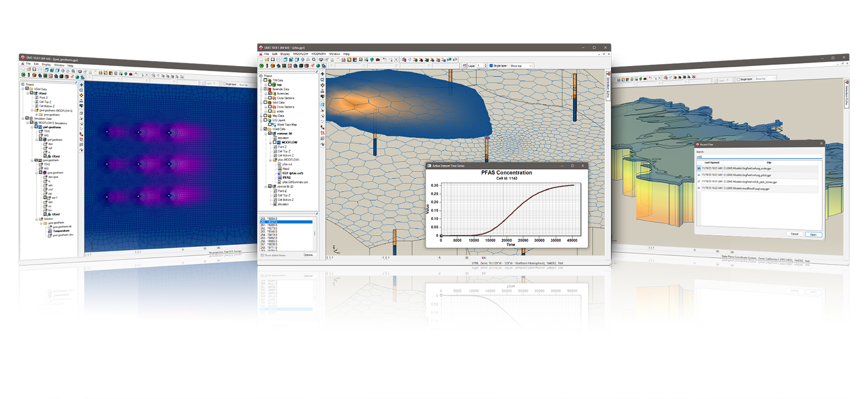Click green TIN module icon in left window

pyautogui.click(x=23, y=75)
